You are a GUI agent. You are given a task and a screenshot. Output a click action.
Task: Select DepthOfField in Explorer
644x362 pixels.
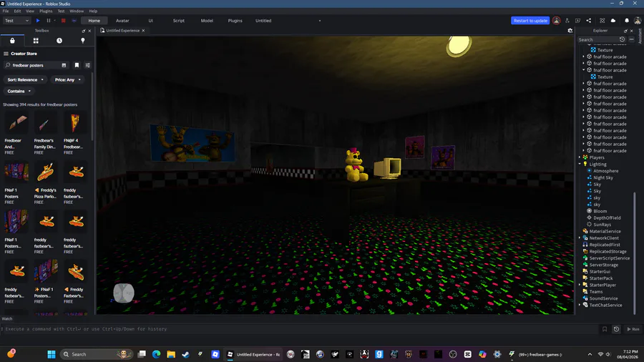coord(607,218)
